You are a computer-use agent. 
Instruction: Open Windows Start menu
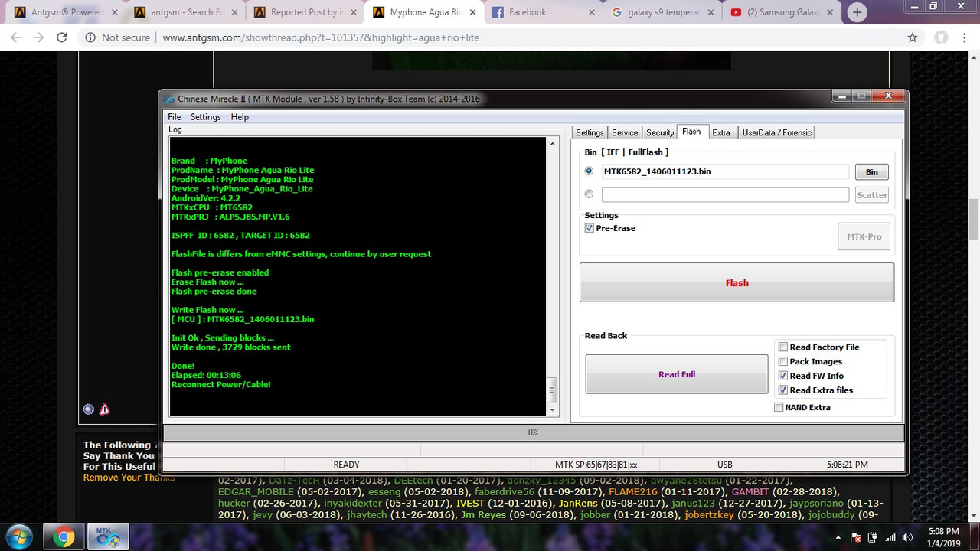pyautogui.click(x=21, y=537)
